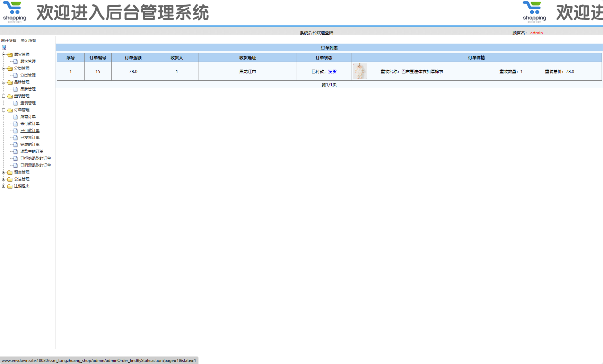Expand the 公告管理 tree node
The width and height of the screenshot is (603, 364).
[3, 179]
